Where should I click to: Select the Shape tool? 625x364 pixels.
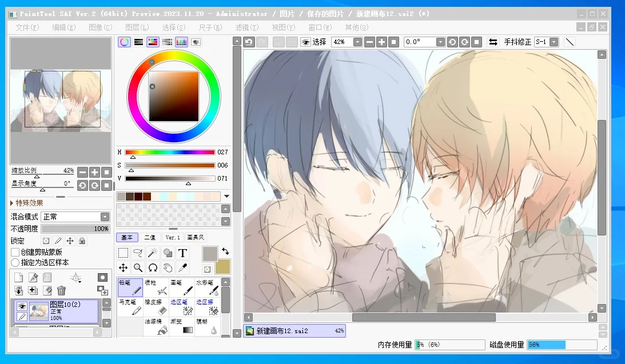click(x=168, y=253)
